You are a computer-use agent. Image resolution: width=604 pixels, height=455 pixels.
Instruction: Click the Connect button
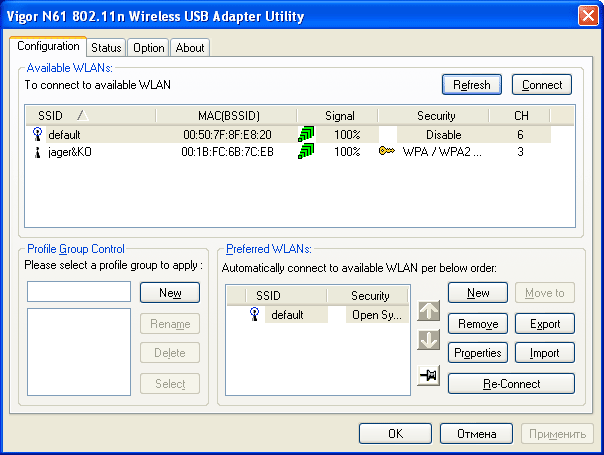(542, 84)
